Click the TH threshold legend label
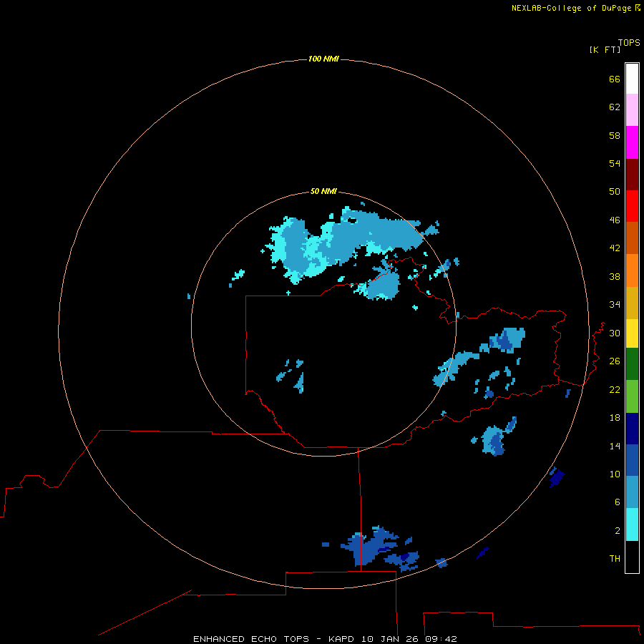The height and width of the screenshot is (644, 644). [615, 559]
